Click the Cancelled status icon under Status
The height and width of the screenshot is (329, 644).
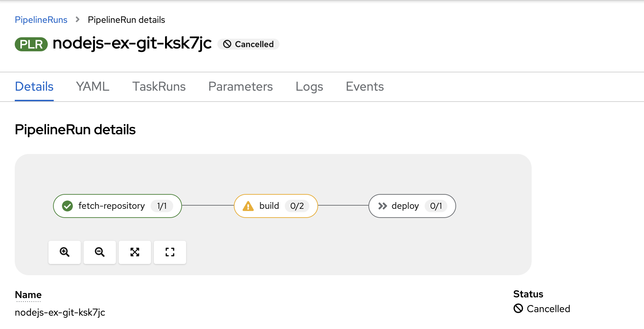[x=518, y=308]
